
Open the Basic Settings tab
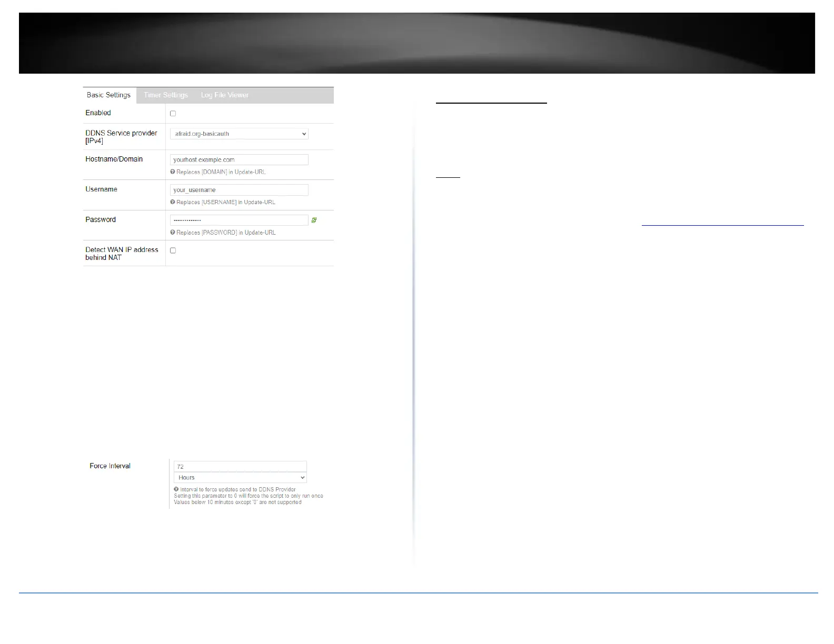click(x=109, y=95)
